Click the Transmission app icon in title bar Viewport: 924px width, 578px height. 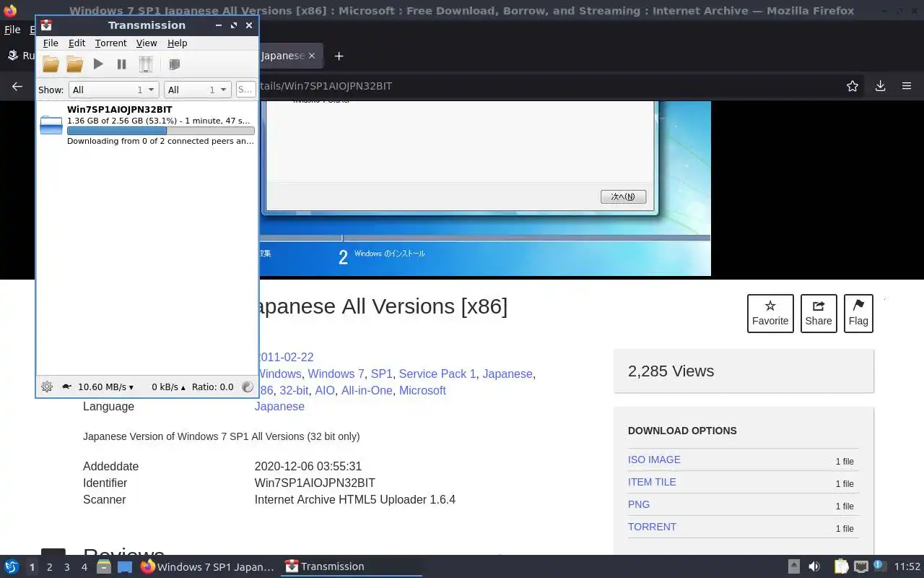pyautogui.click(x=46, y=25)
